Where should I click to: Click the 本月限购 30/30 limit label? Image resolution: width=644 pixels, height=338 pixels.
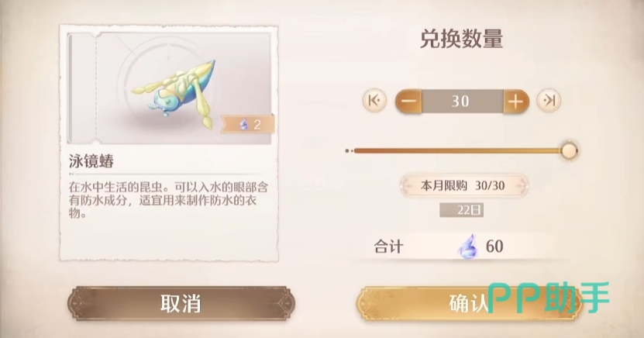pos(463,186)
